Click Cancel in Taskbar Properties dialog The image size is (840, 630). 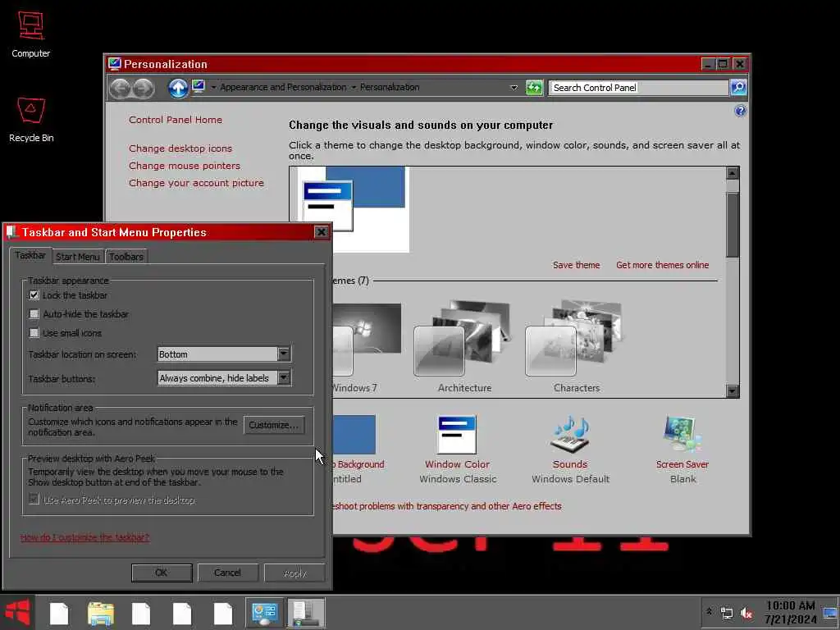coord(228,573)
